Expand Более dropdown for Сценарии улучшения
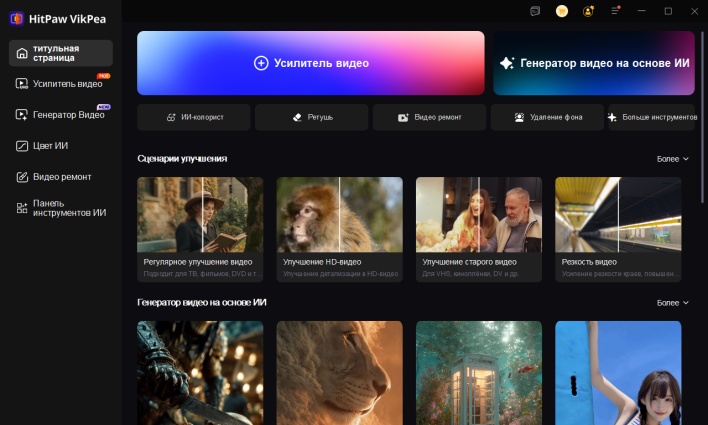708x425 pixels. (x=672, y=159)
